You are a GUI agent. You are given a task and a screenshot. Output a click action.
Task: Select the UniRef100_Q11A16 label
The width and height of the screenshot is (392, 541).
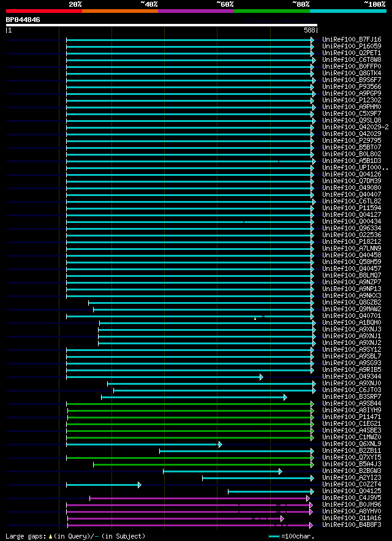(x=352, y=519)
